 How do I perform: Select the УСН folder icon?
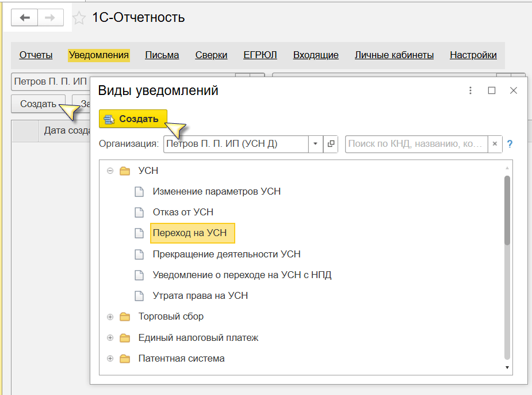coord(125,171)
